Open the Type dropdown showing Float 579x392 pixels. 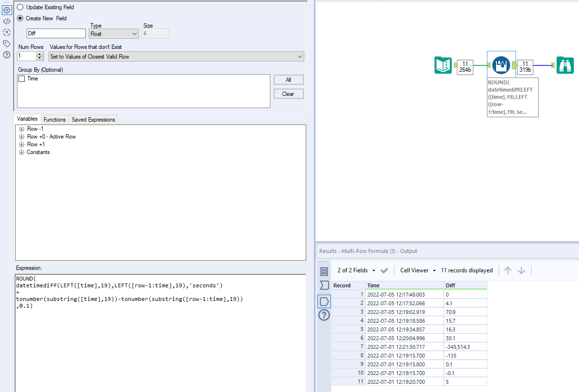(113, 33)
